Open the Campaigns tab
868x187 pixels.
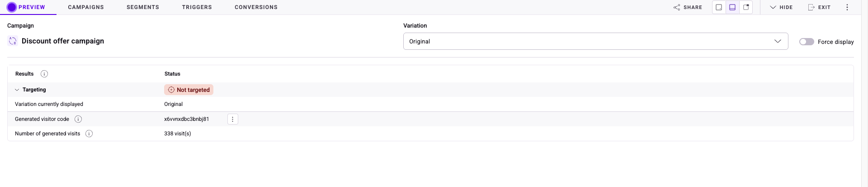86,7
